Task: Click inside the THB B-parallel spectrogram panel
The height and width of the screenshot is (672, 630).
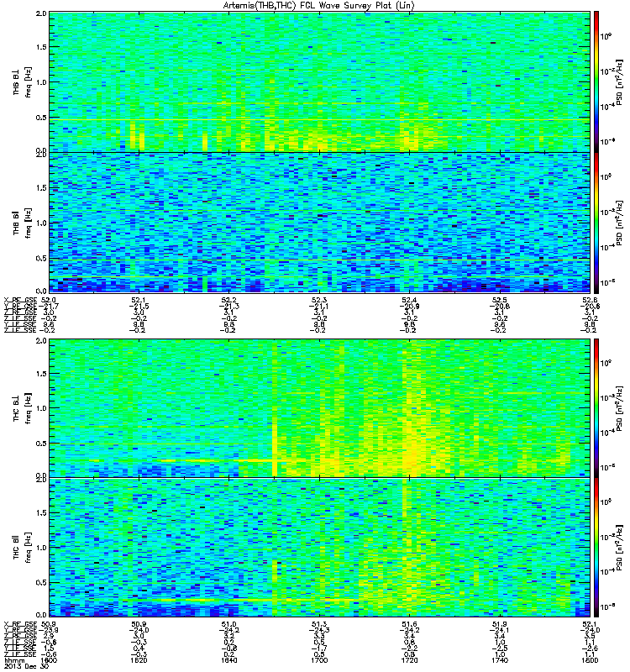Action: pos(319,223)
